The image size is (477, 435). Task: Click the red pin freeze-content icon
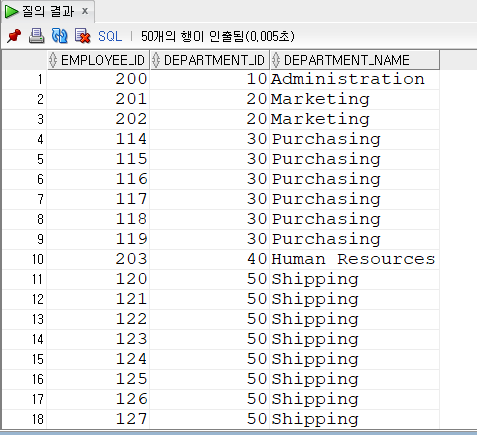pyautogui.click(x=14, y=36)
